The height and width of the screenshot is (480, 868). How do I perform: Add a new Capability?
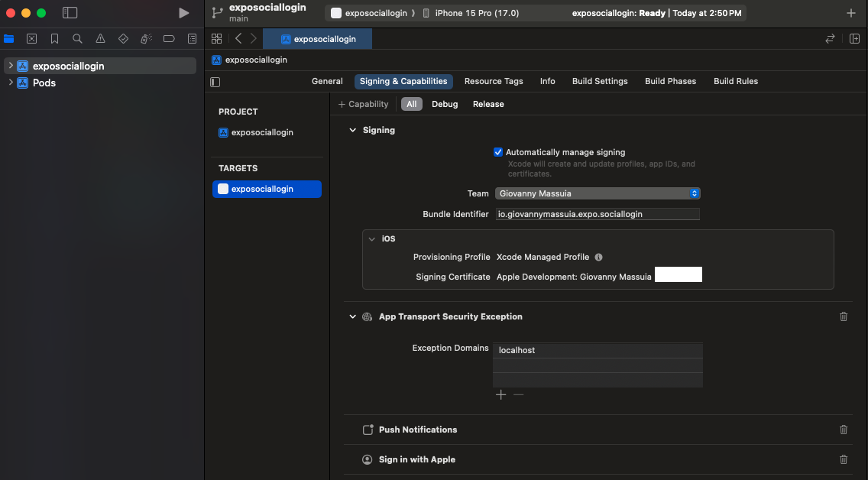[x=363, y=104]
